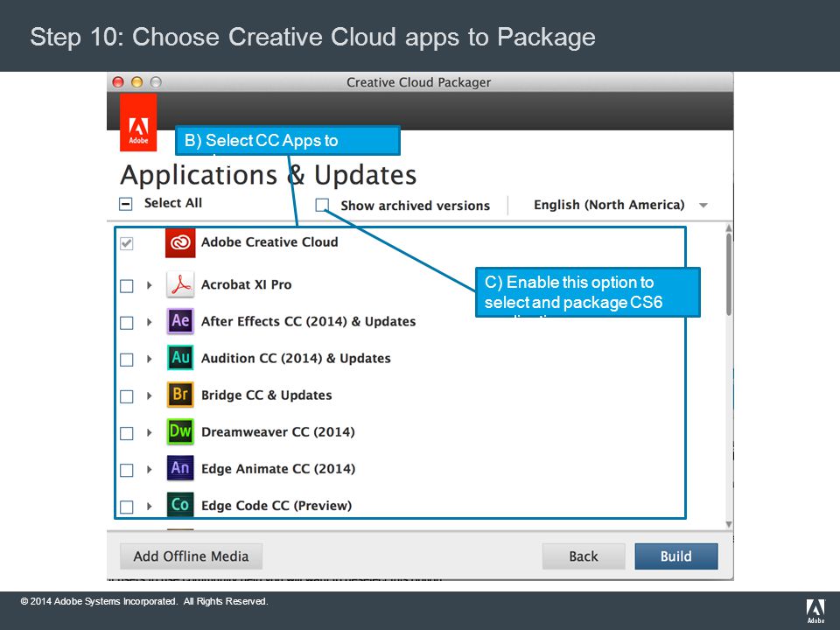Select the Adobe Creative Cloud label
This screenshot has height=630, width=840.
coord(269,242)
